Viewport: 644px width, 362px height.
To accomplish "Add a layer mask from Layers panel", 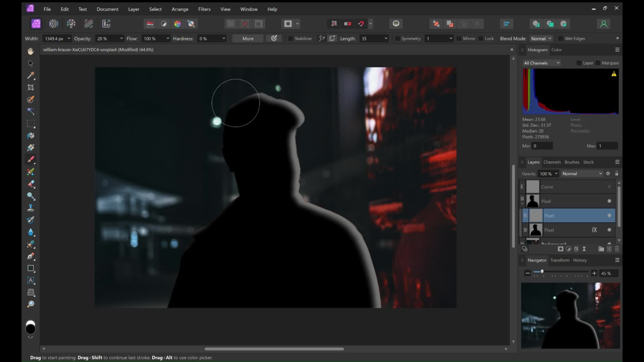I will pos(560,249).
